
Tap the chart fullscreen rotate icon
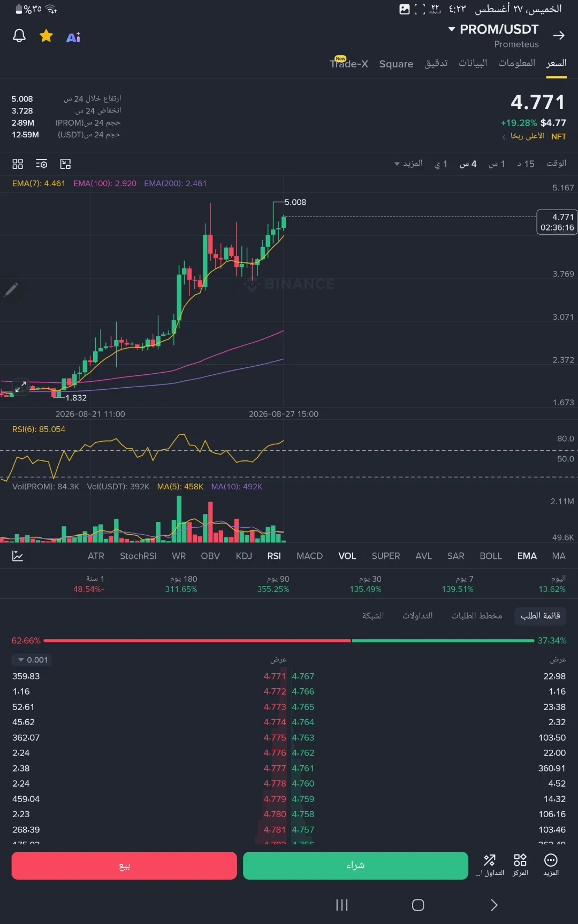tap(65, 164)
